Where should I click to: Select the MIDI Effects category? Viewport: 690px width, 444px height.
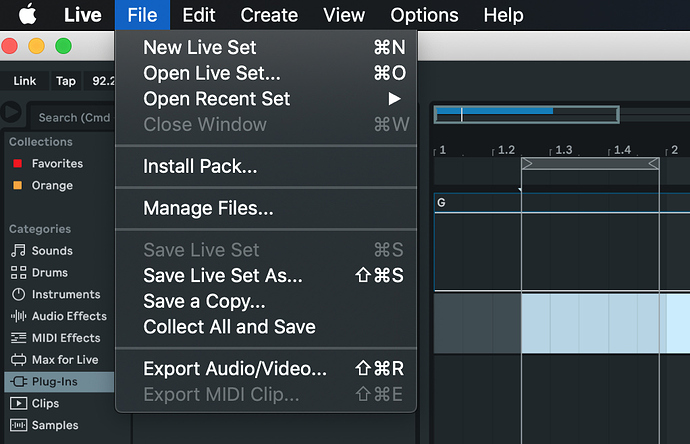tap(66, 338)
